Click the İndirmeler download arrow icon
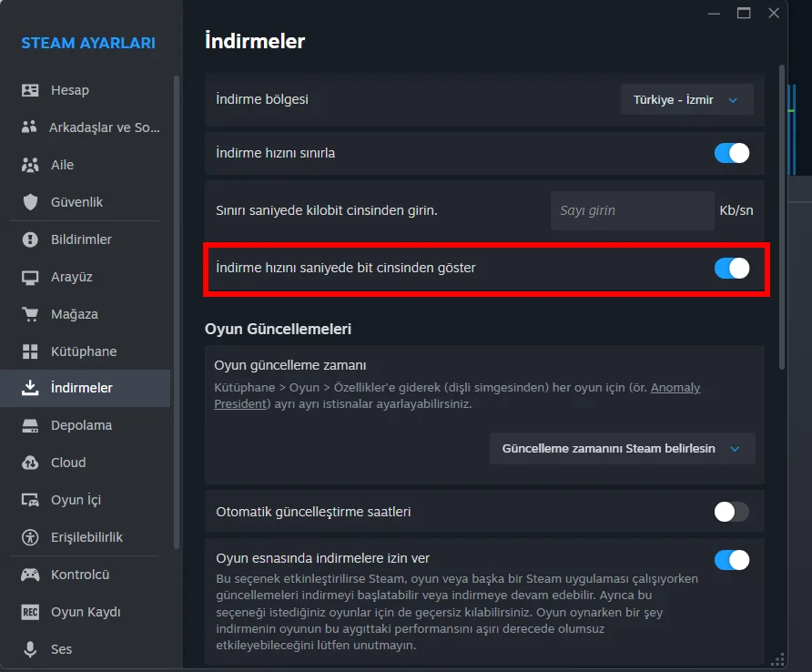Image resolution: width=812 pixels, height=672 pixels. [30, 388]
